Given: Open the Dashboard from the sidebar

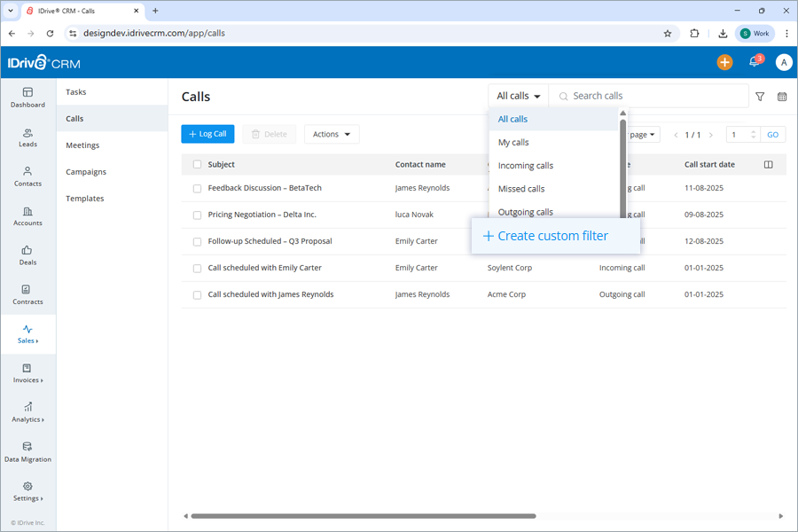Looking at the screenshot, I should point(27,98).
